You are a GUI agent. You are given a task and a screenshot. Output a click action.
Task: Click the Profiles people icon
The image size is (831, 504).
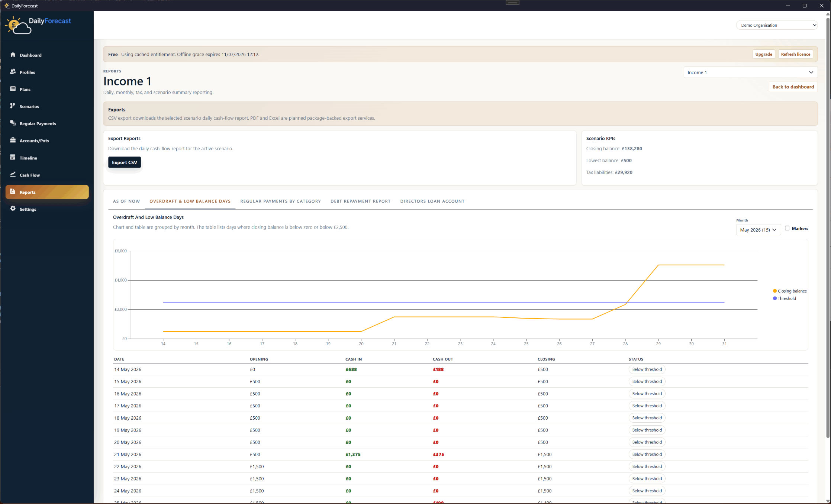coord(13,72)
